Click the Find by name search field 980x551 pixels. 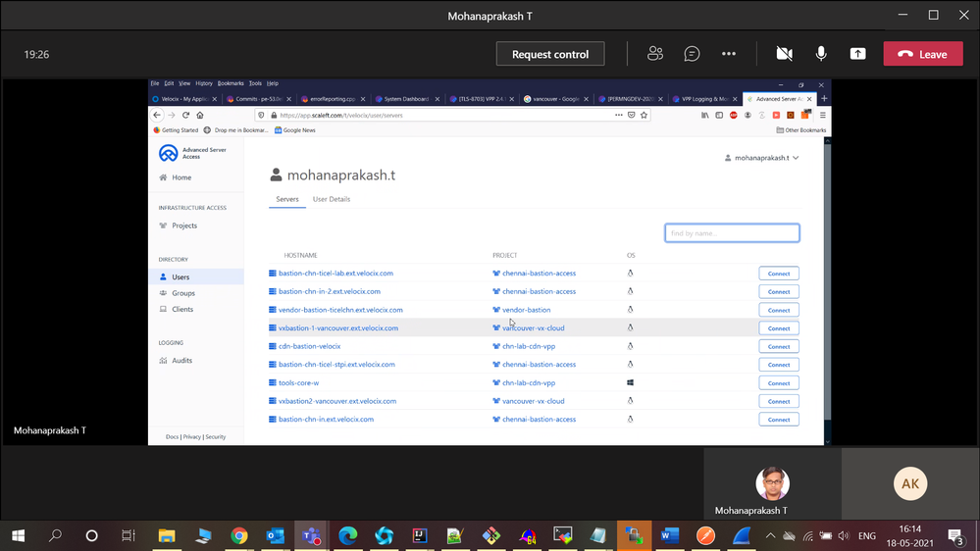pos(732,233)
